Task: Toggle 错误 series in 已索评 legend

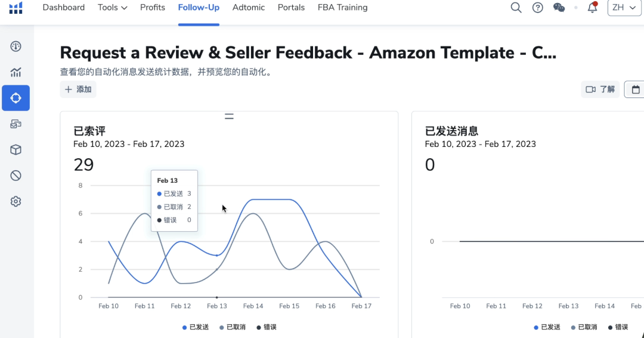Action: (267, 327)
